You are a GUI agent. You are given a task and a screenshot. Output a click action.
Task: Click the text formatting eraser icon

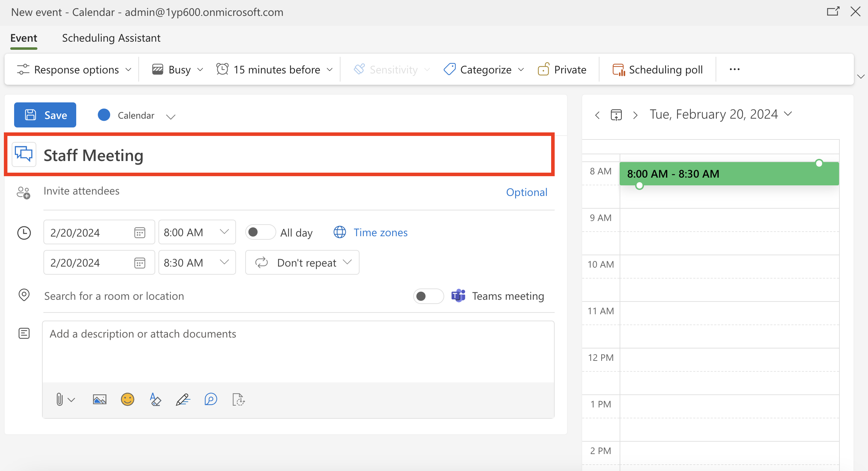[x=155, y=400]
